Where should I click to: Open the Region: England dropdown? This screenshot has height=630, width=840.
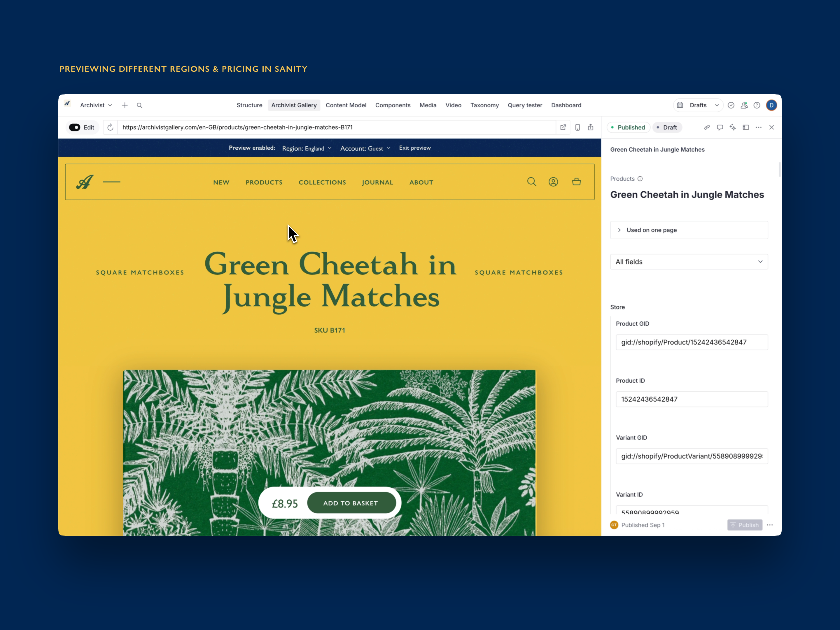tap(307, 148)
